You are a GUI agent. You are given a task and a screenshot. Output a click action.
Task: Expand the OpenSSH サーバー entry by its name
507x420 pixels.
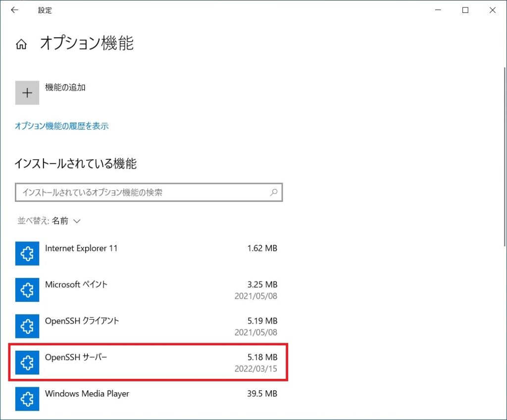pos(76,357)
